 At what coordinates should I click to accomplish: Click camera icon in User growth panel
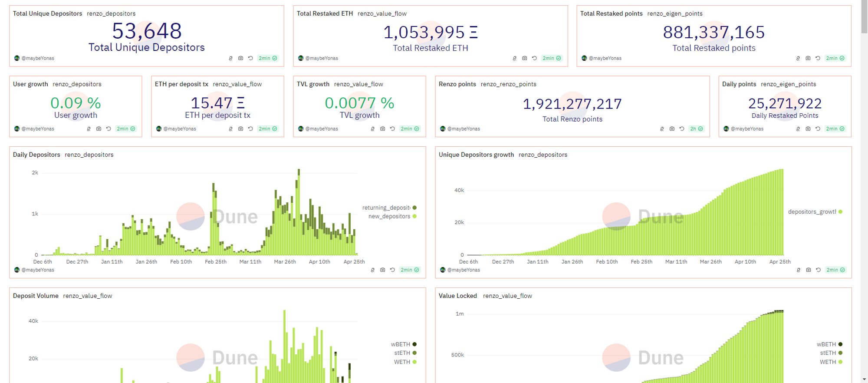pos(99,129)
